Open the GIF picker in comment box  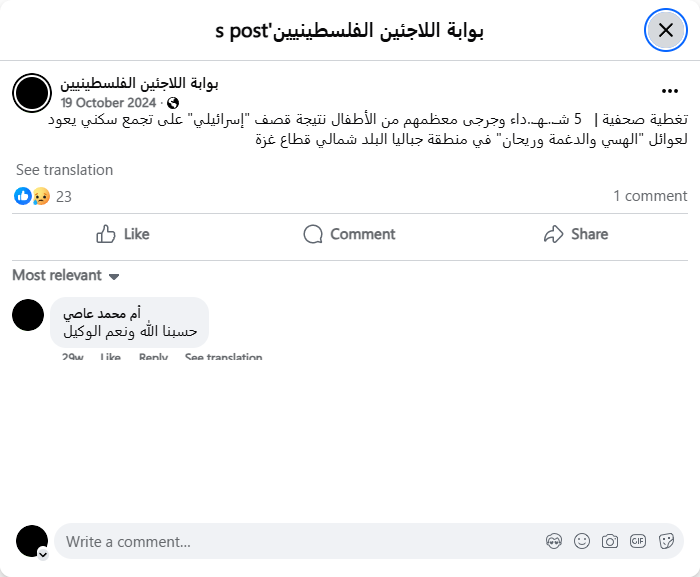[x=638, y=541]
